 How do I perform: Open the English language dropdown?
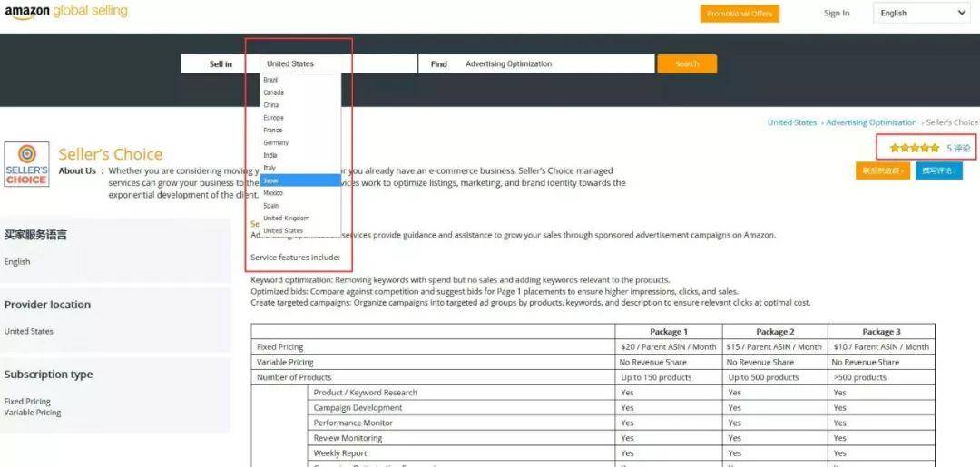(x=921, y=13)
